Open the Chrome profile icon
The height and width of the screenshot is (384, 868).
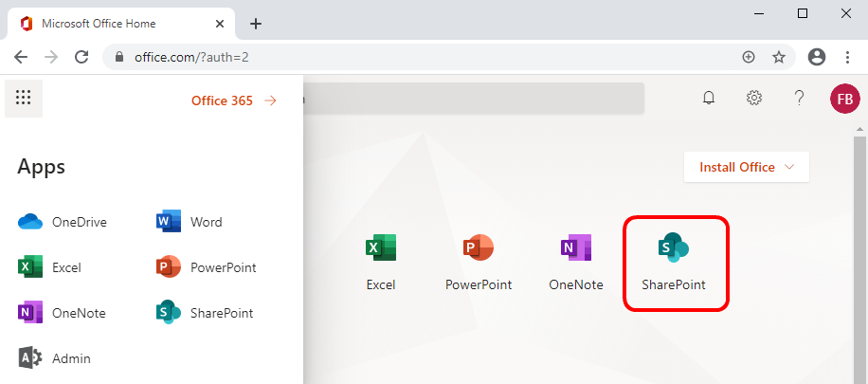817,57
